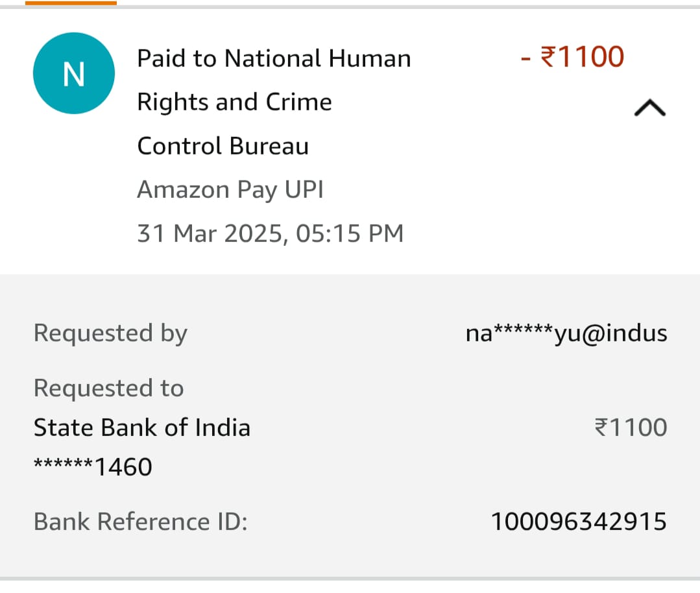
Task: Click the red "- ₹1100" debited amount
Action: [x=572, y=57]
